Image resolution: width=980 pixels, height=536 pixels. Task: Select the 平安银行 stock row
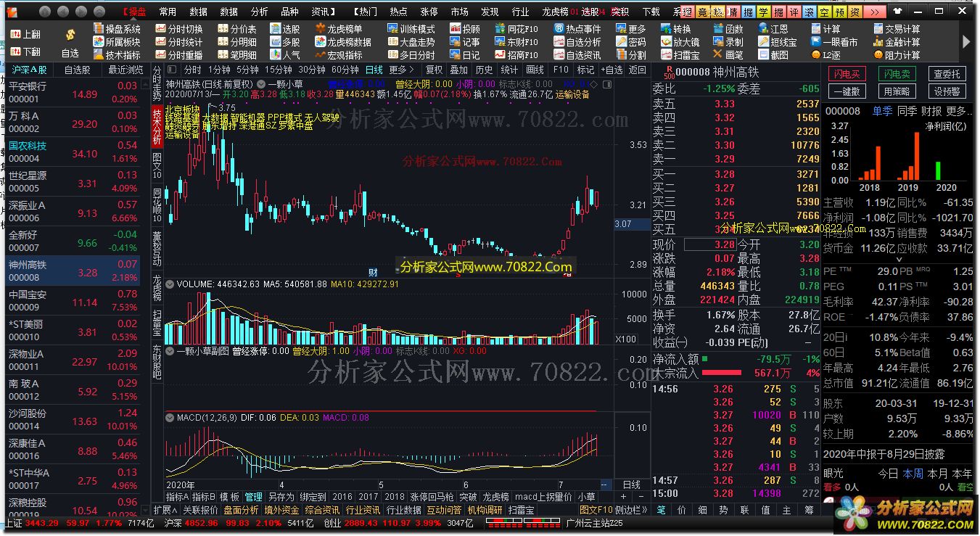(73, 91)
